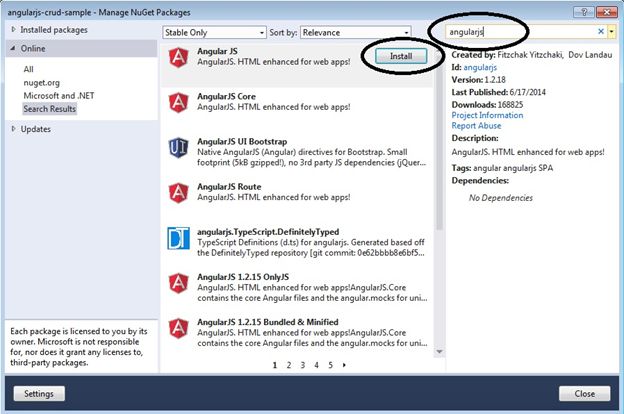
Task: Select the angularjs.TypeScript.DefinitelyTyped package title
Action: [268, 232]
